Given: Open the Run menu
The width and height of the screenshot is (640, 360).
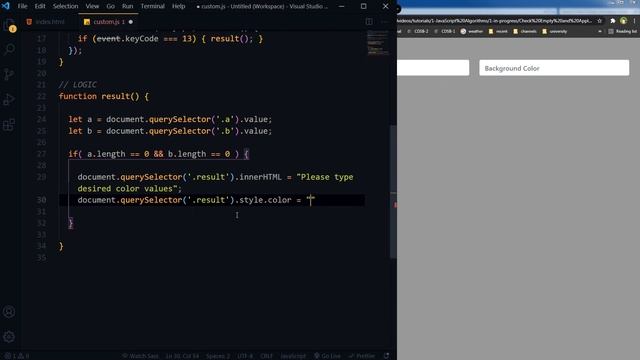Looking at the screenshot, I should point(127,6).
